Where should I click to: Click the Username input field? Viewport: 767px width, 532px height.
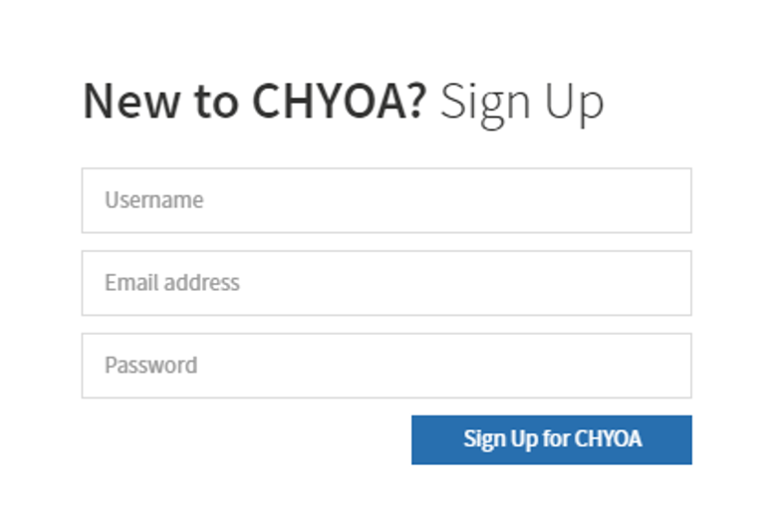click(x=386, y=200)
